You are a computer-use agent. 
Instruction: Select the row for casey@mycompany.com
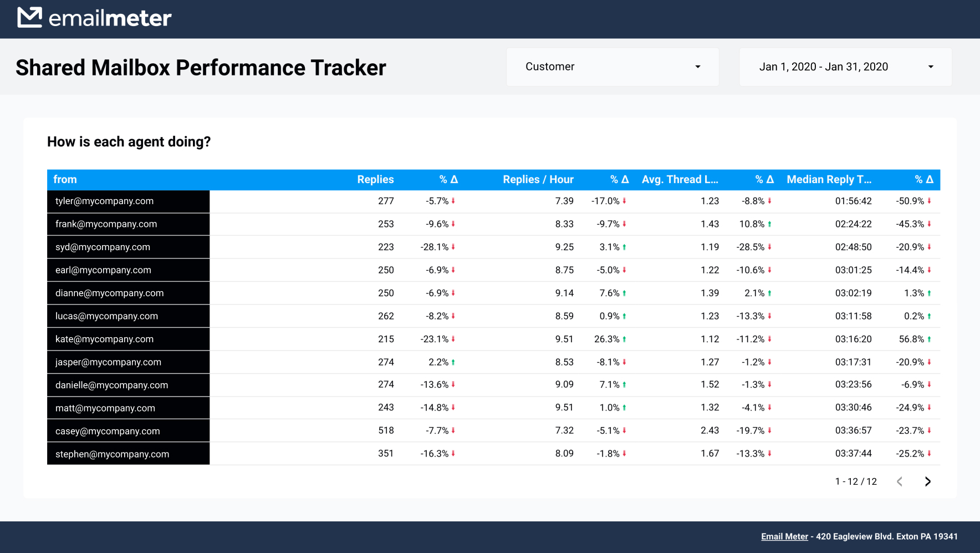[108, 430]
